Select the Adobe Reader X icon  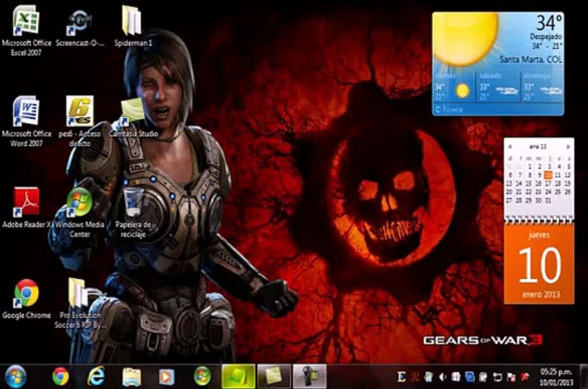(26, 207)
